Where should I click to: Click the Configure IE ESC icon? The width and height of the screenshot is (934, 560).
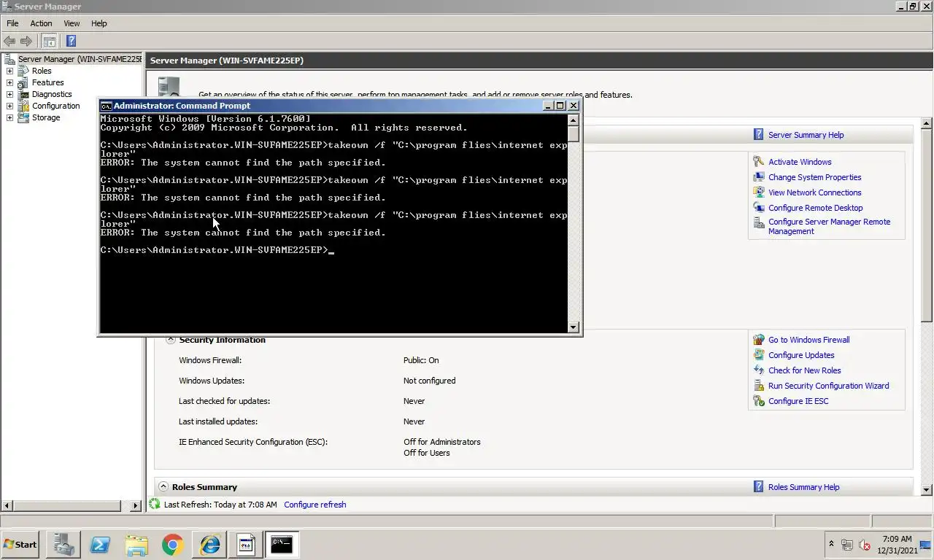(759, 401)
